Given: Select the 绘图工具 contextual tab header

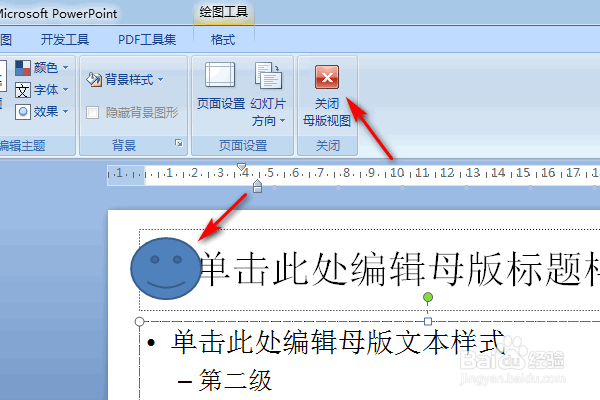Looking at the screenshot, I should (x=223, y=12).
